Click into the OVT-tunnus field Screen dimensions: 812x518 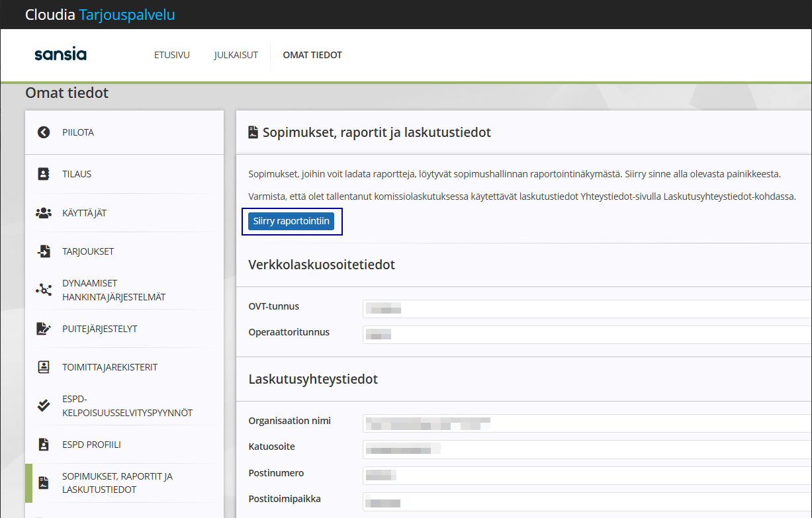coord(587,308)
